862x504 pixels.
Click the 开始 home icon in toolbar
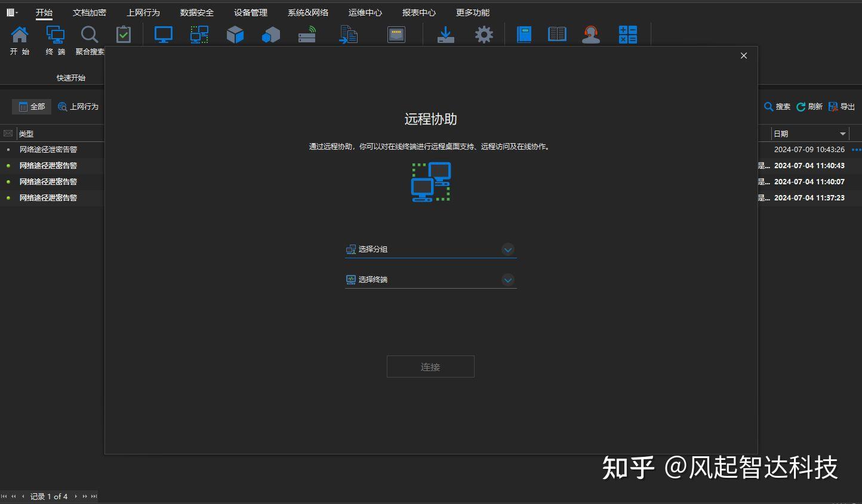[x=20, y=35]
